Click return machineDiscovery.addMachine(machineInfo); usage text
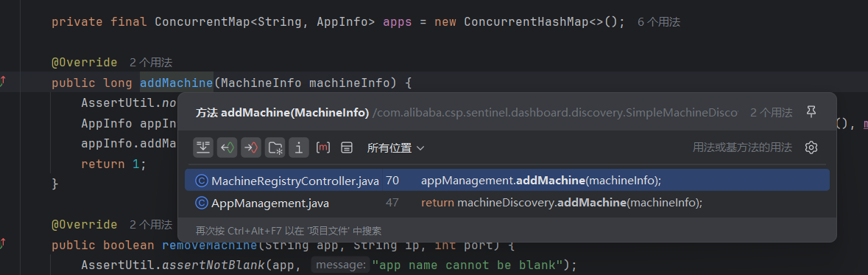The height and width of the screenshot is (275, 868). click(x=561, y=203)
